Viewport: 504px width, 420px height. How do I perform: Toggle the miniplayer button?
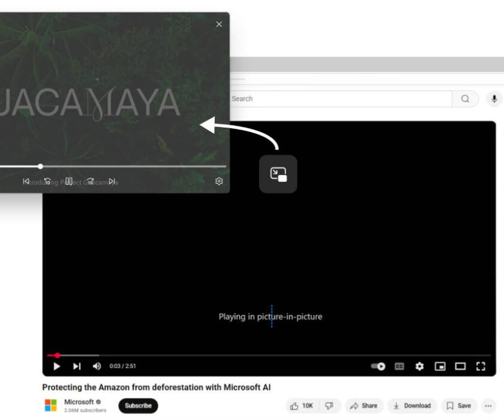440,367
